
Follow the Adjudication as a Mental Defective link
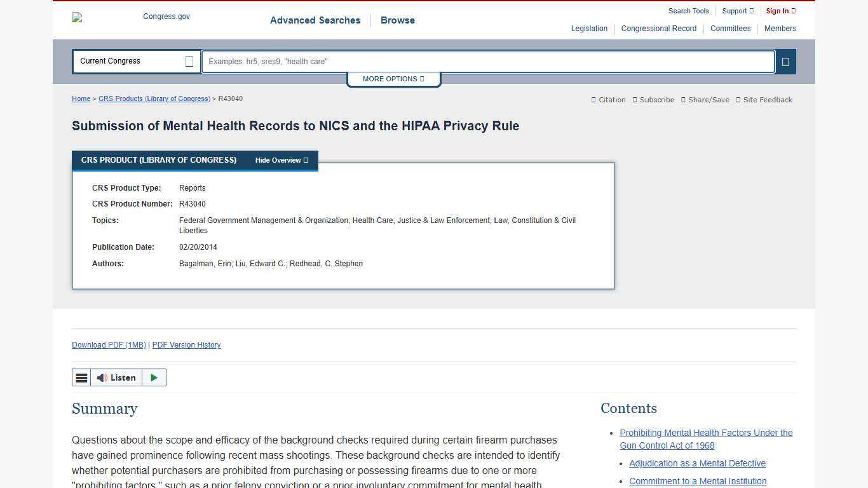[x=697, y=463]
